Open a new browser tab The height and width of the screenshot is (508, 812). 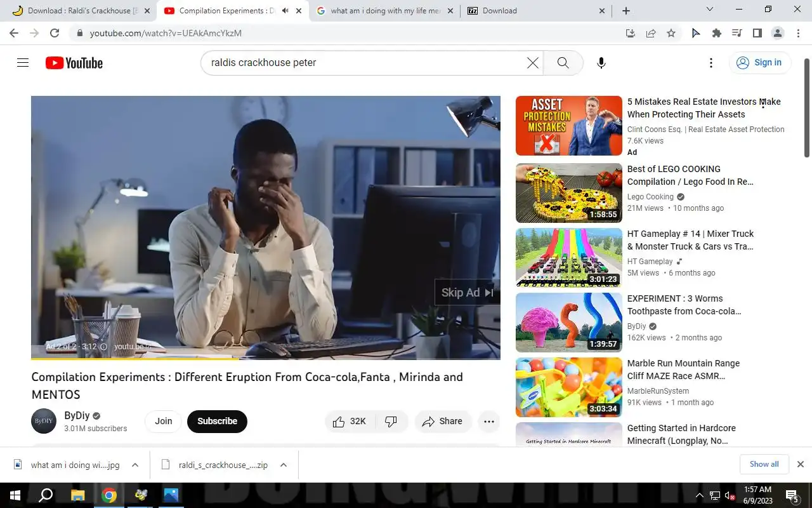tap(626, 11)
